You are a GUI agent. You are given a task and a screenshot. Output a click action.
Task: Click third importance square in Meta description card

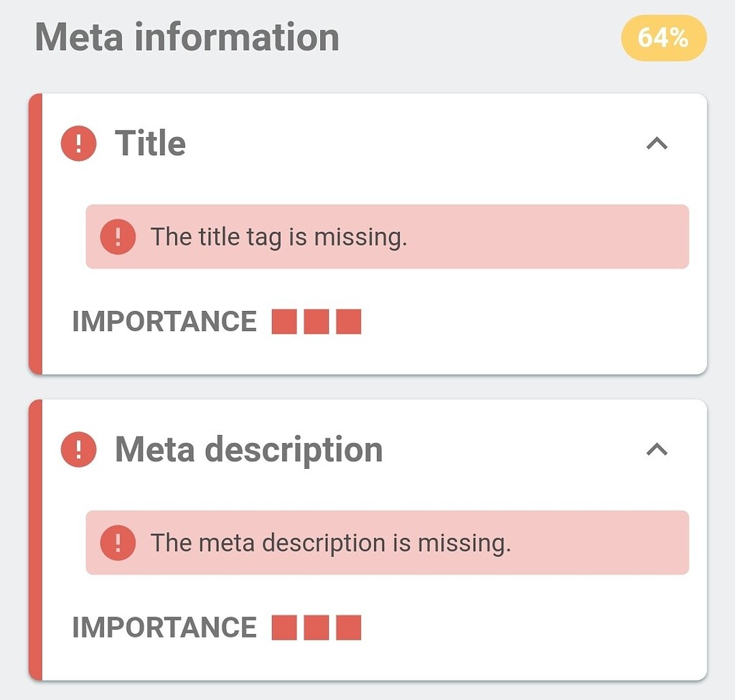coord(348,627)
